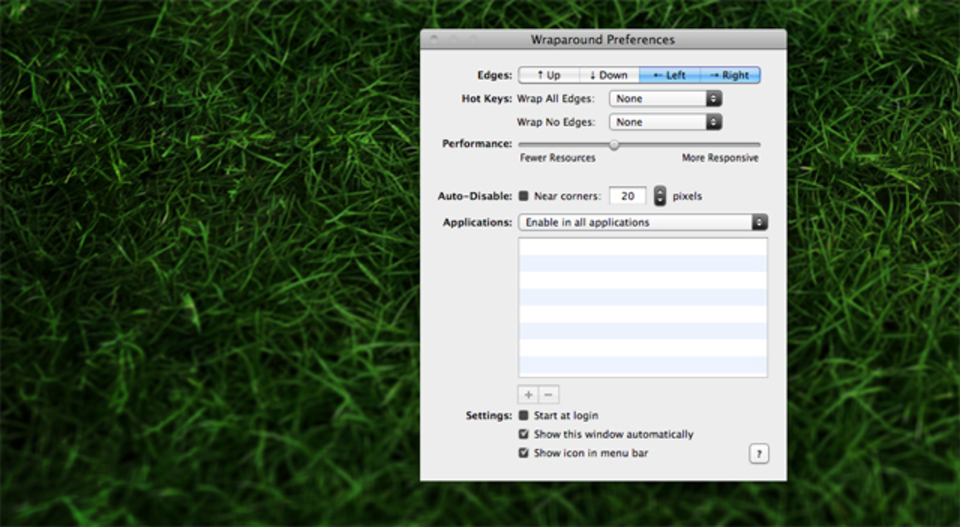Open help with the question mark button

click(x=759, y=454)
